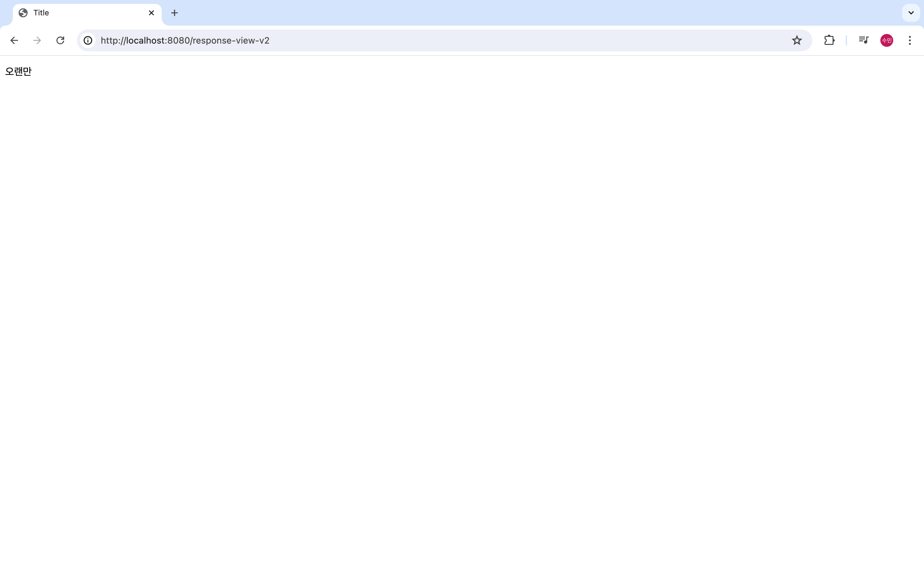Viewport: 924px width, 577px height.
Task: Open the Extensions puzzle icon
Action: [x=829, y=40]
